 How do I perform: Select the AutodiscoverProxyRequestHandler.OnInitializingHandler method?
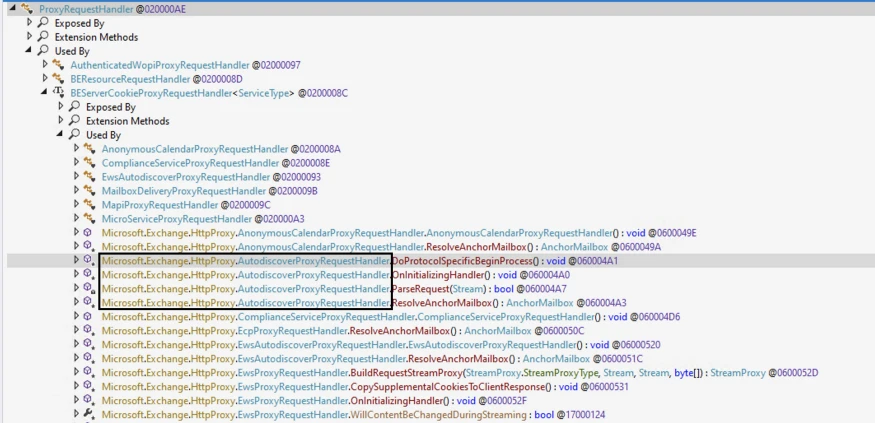coord(300,275)
